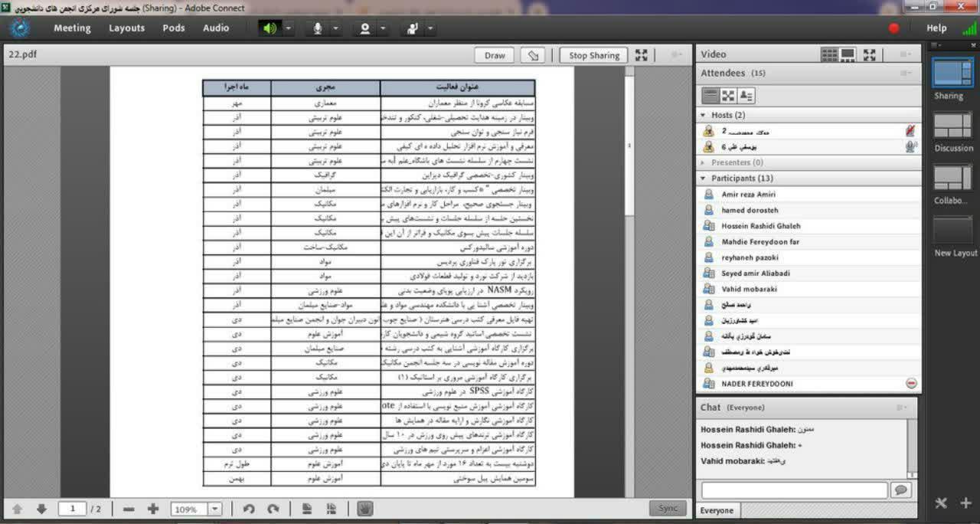
Task: Click the zoom in plus icon
Action: (x=153, y=509)
